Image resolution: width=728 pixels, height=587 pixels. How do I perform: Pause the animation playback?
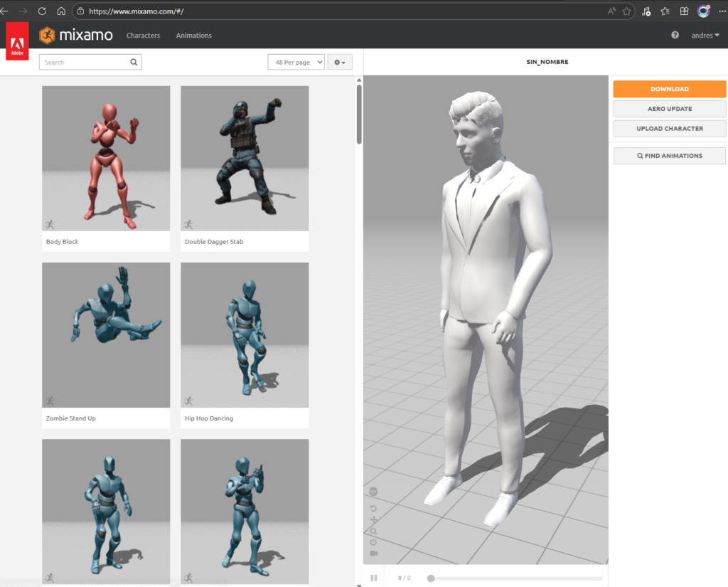point(374,578)
